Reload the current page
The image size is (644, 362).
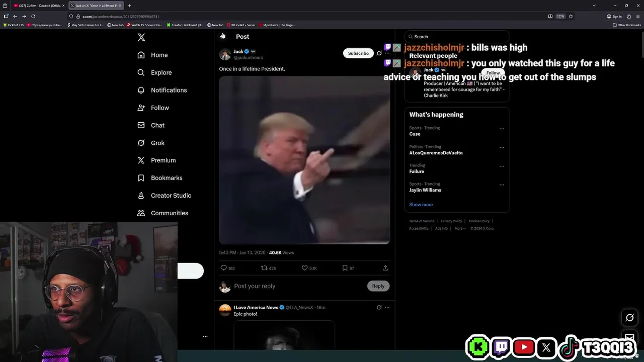coord(33,16)
